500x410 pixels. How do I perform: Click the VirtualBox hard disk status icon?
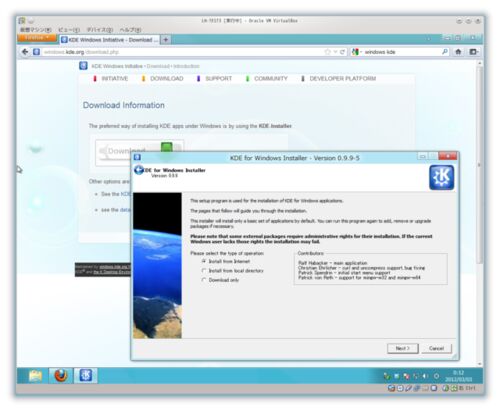click(392, 388)
